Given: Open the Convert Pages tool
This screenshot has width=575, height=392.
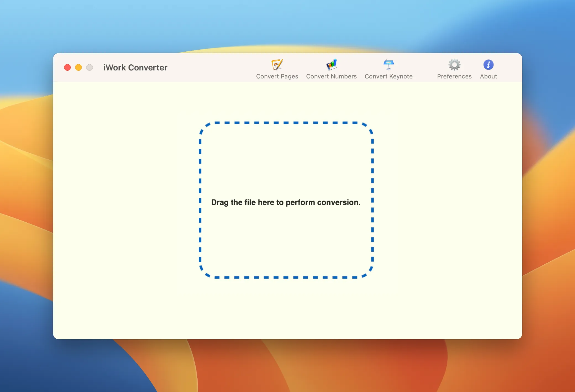Looking at the screenshot, I should click(x=277, y=69).
